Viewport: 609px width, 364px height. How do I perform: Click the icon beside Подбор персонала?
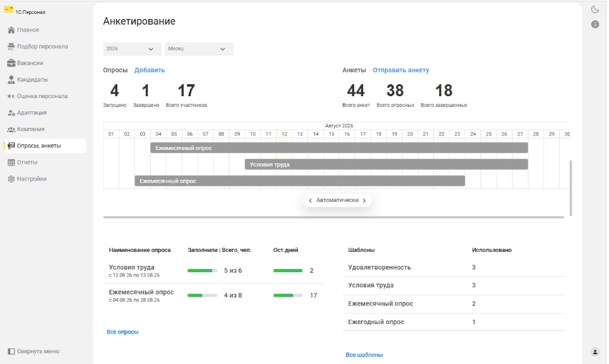11,47
